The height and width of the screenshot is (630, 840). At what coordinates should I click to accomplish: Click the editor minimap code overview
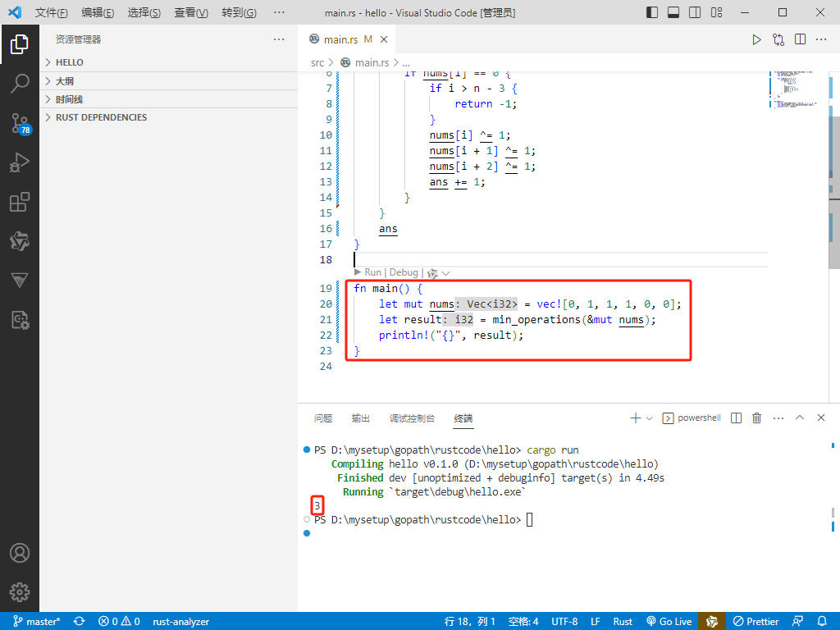(795, 90)
